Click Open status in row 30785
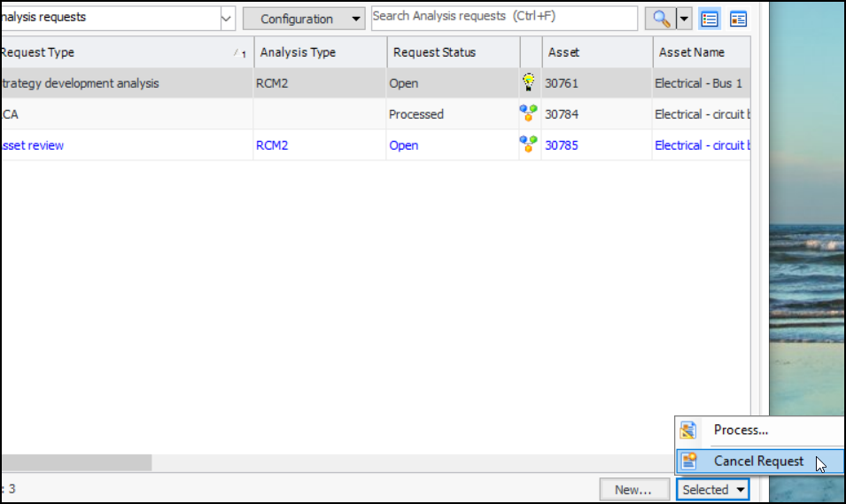Viewport: 846px width, 504px height. pyautogui.click(x=404, y=145)
